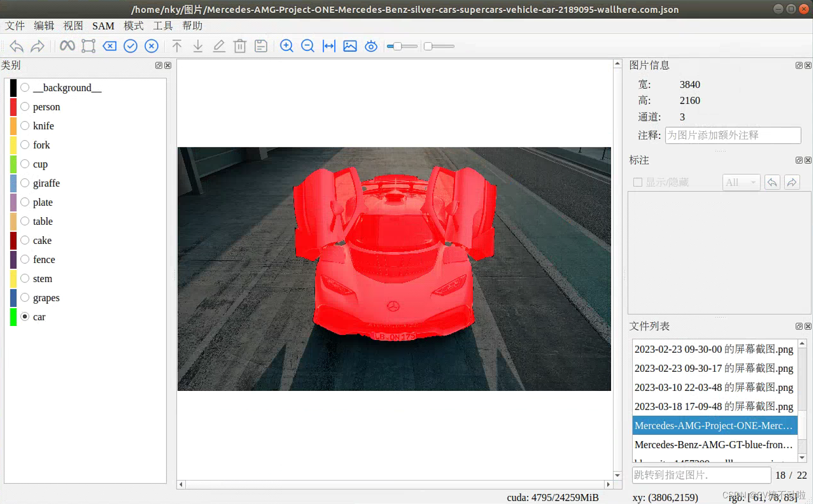Click the 注释 annotation note input field
Image resolution: width=813 pixels, height=504 pixels.
(733, 135)
